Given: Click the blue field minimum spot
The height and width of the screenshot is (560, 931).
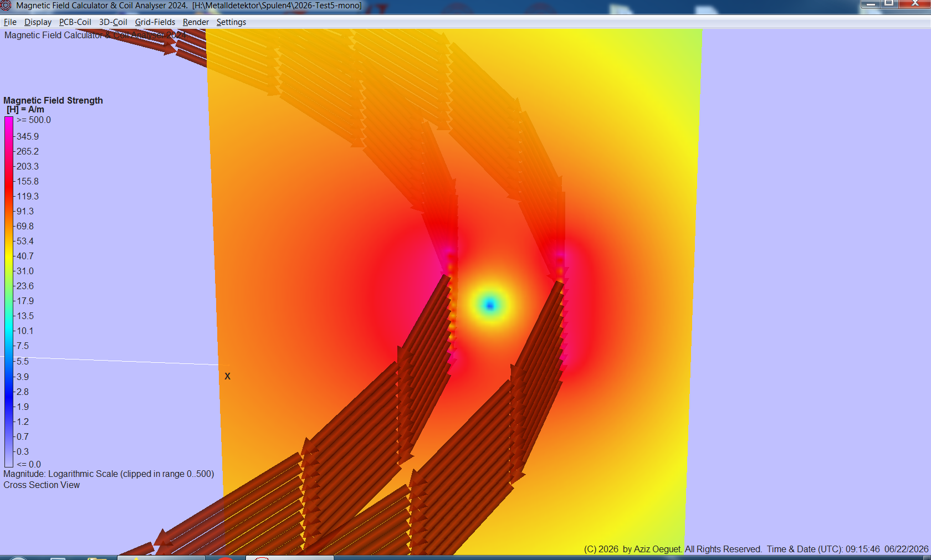Looking at the screenshot, I should coord(490,305).
